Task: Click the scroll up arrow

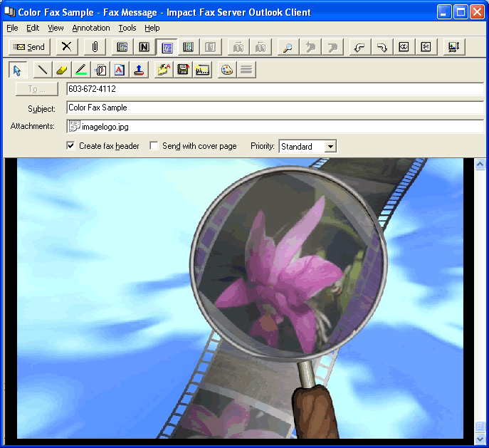Action: (x=480, y=164)
